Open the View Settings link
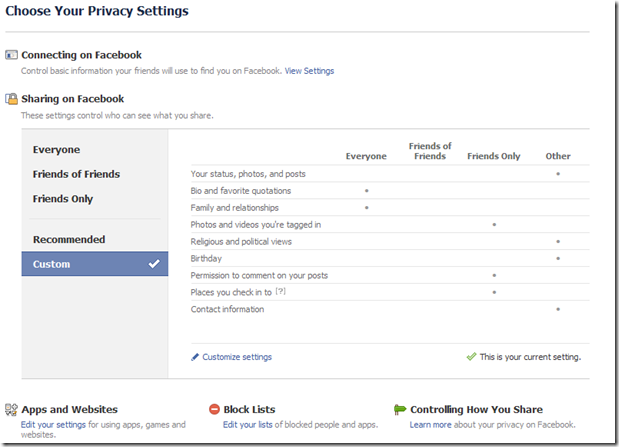 coord(310,71)
